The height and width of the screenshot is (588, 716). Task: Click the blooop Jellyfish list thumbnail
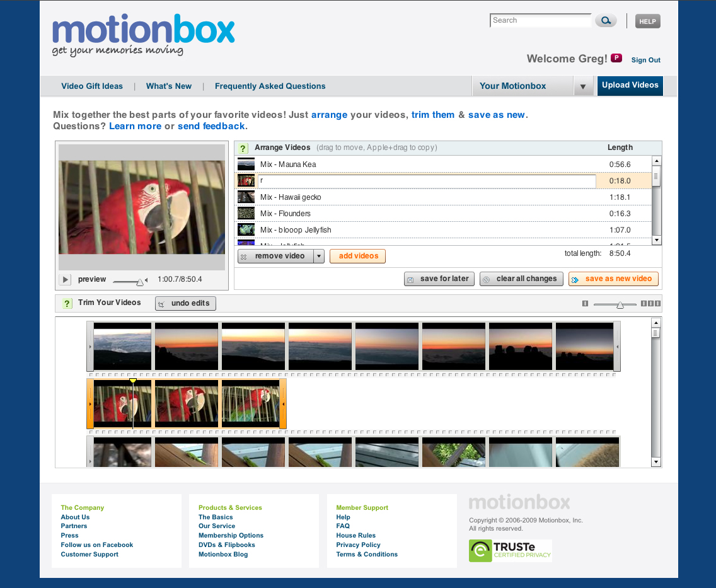246,230
